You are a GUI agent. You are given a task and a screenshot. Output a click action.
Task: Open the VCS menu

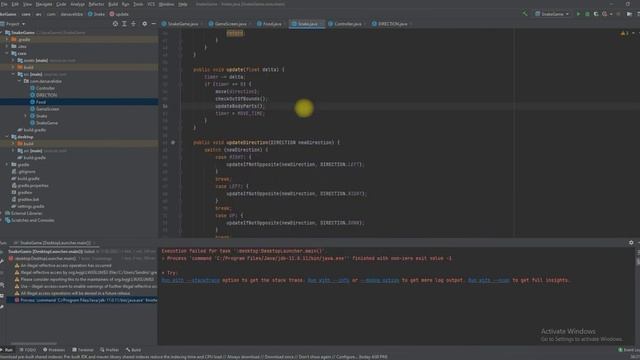[151, 4]
